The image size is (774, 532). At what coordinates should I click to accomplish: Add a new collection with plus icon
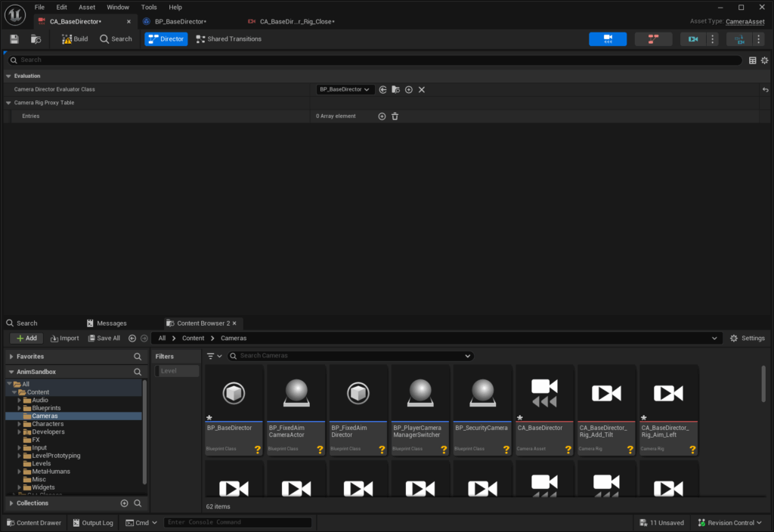[x=124, y=503]
